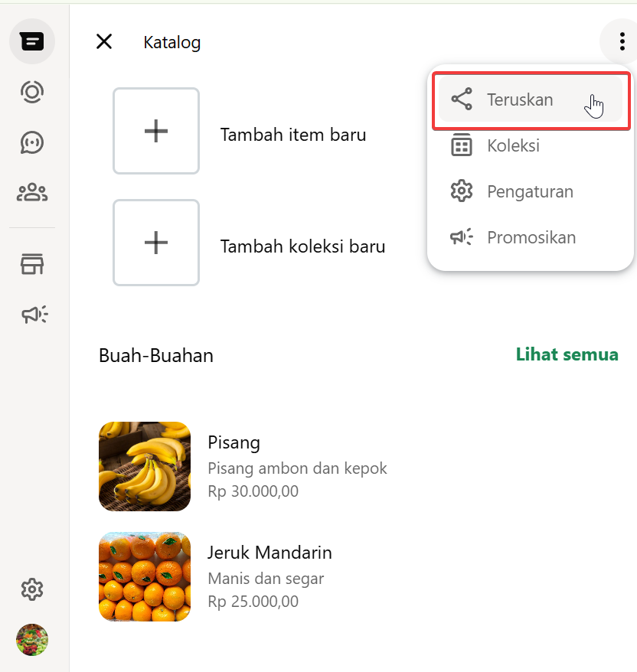This screenshot has height=672, width=637.
Task: Choose Promosikan in the dropdown menu
Action: (x=531, y=237)
